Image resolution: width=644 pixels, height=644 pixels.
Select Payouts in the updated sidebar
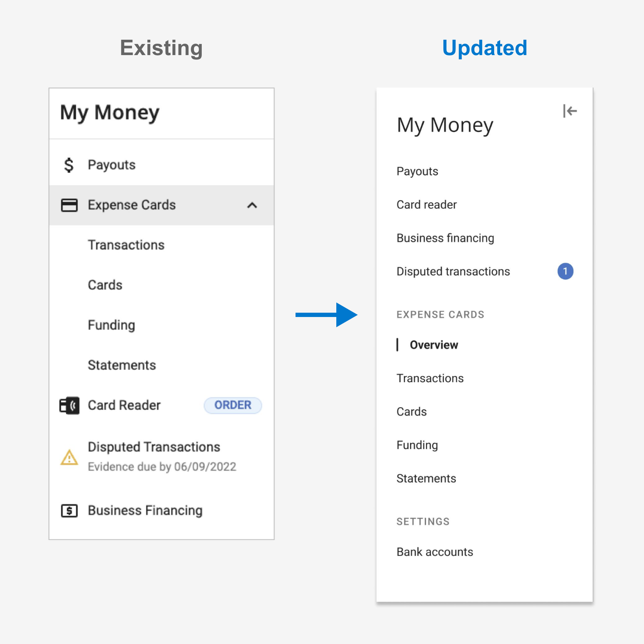click(417, 171)
